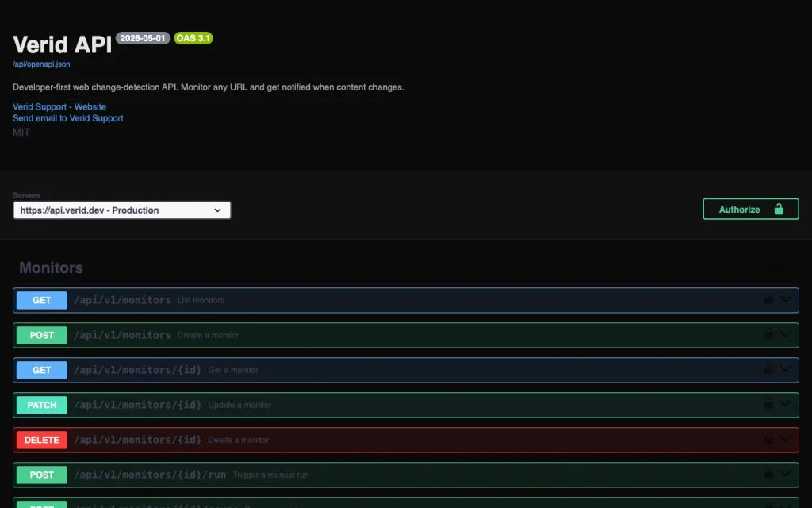
Task: Click DELETE badge for Delete a monitor
Action: pyautogui.click(x=42, y=440)
